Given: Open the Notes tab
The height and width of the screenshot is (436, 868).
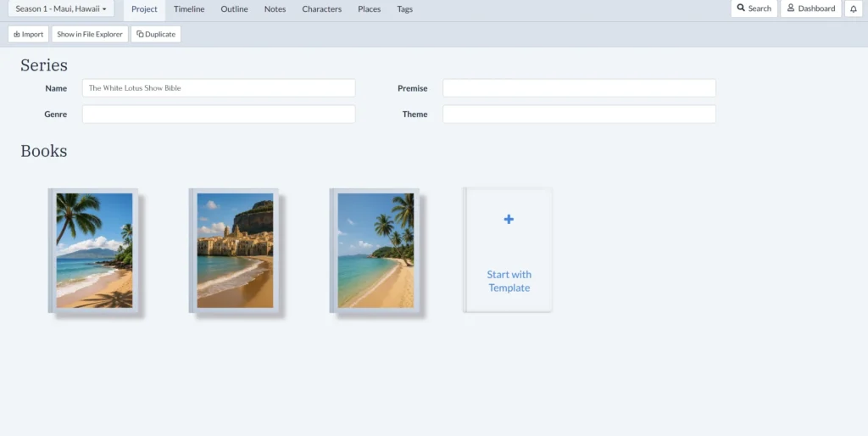Looking at the screenshot, I should tap(275, 9).
